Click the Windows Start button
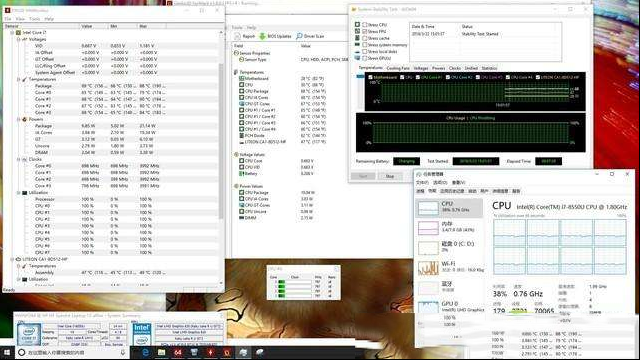 7,352
